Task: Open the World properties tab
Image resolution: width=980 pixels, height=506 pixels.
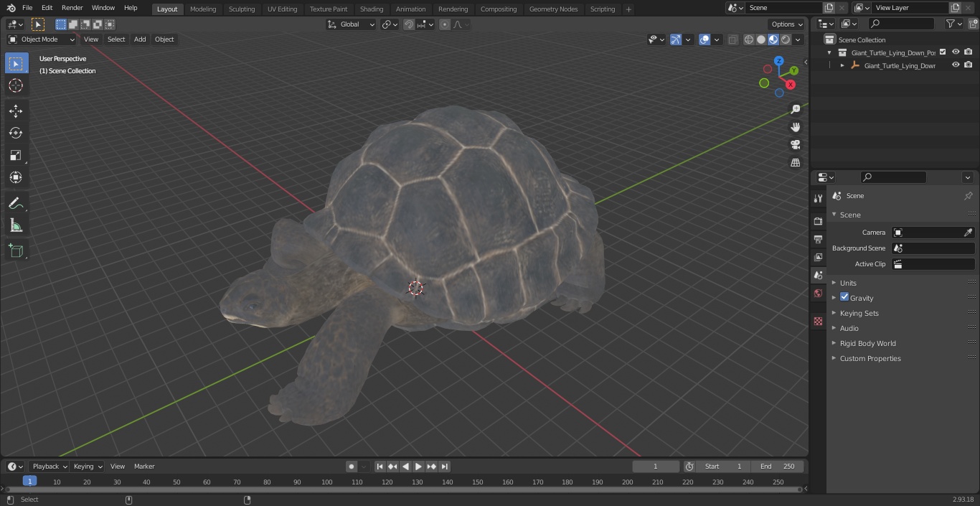Action: (818, 293)
